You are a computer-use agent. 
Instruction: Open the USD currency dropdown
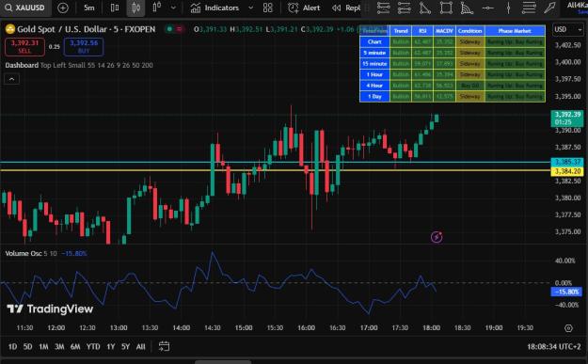coord(567,29)
